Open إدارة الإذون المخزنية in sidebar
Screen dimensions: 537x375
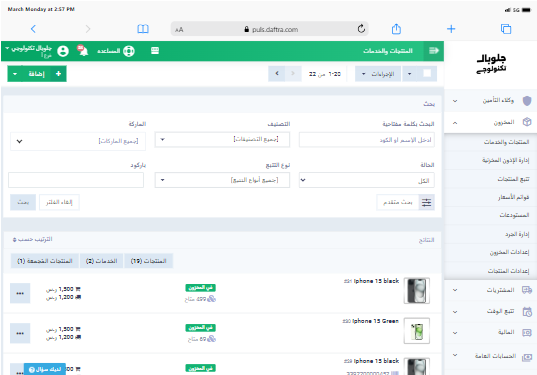[x=505, y=160]
